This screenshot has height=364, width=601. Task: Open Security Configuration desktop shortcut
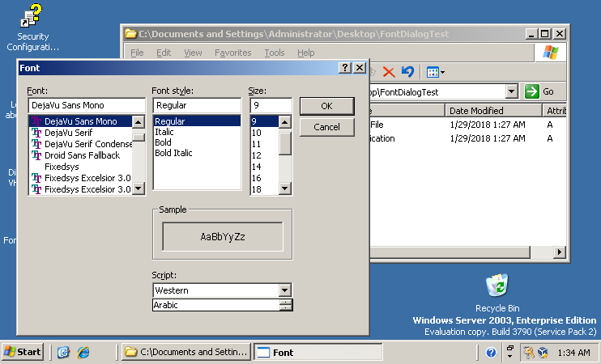pyautogui.click(x=32, y=16)
